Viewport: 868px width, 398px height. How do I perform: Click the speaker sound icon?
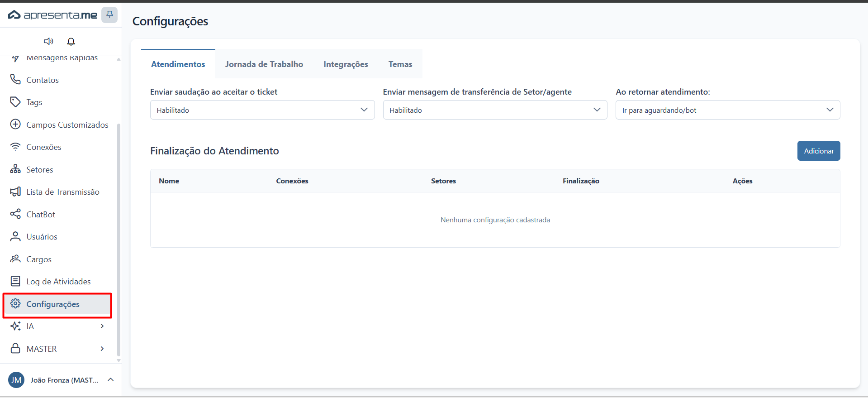click(48, 41)
